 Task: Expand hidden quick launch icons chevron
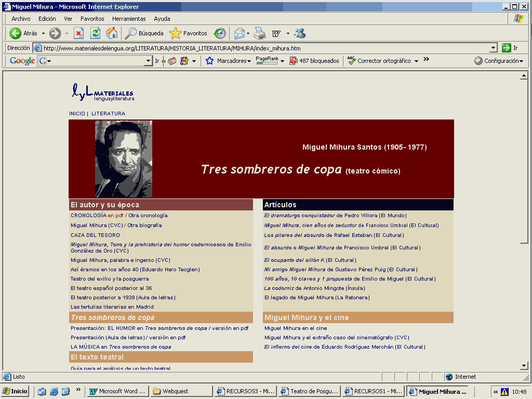78,389
